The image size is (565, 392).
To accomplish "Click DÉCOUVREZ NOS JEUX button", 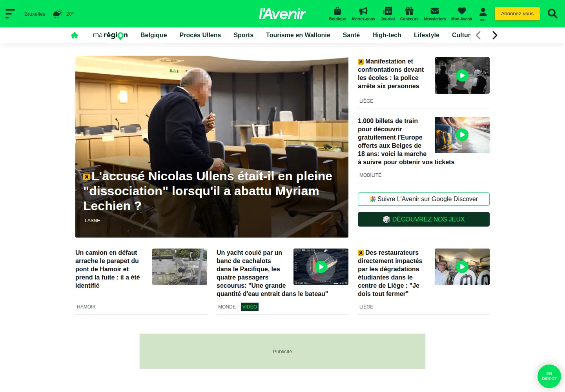I will coord(424,220).
